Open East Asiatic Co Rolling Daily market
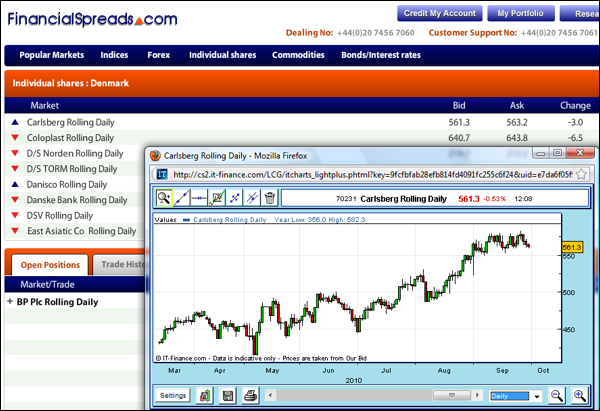 pos(82,231)
